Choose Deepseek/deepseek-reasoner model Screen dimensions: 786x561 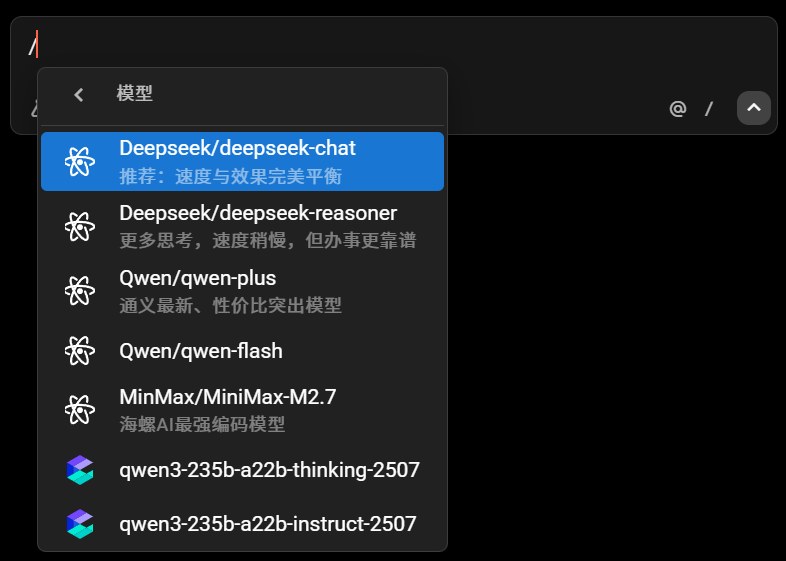242,227
